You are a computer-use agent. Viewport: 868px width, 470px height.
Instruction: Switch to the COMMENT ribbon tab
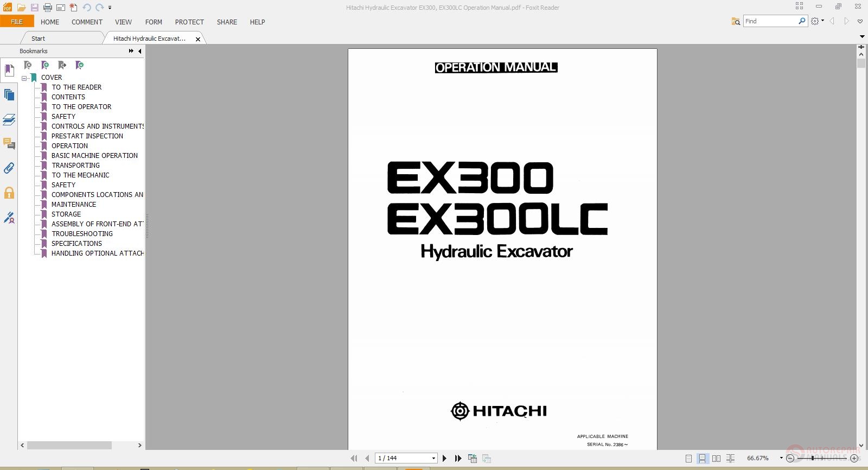[x=87, y=22]
